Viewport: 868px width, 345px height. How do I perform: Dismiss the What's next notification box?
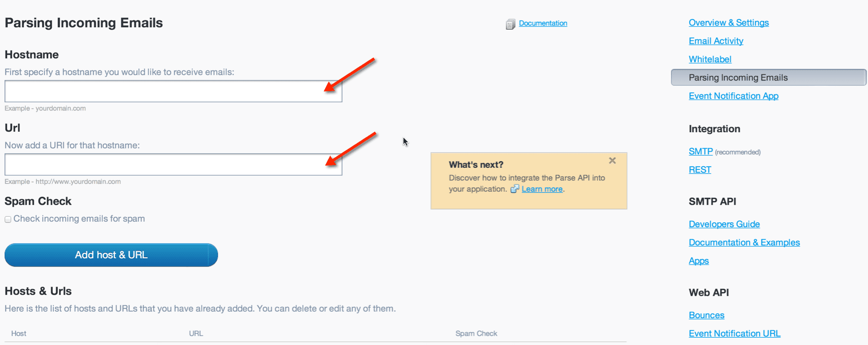click(x=612, y=161)
